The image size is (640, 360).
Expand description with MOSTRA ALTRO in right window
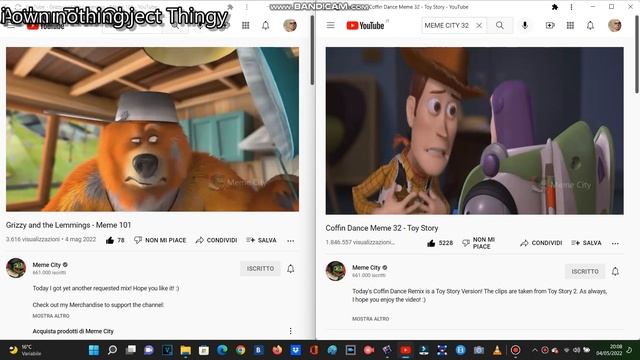[x=371, y=319]
